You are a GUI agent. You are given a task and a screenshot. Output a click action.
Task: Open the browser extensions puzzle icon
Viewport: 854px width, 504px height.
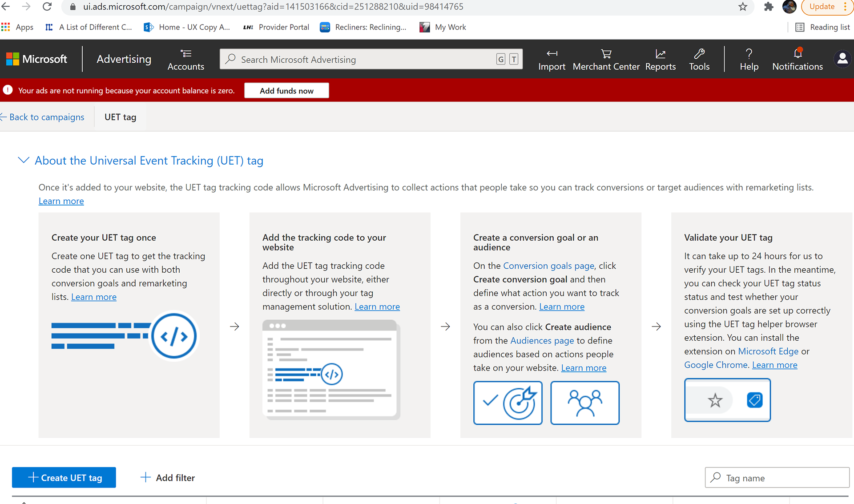[x=768, y=7]
